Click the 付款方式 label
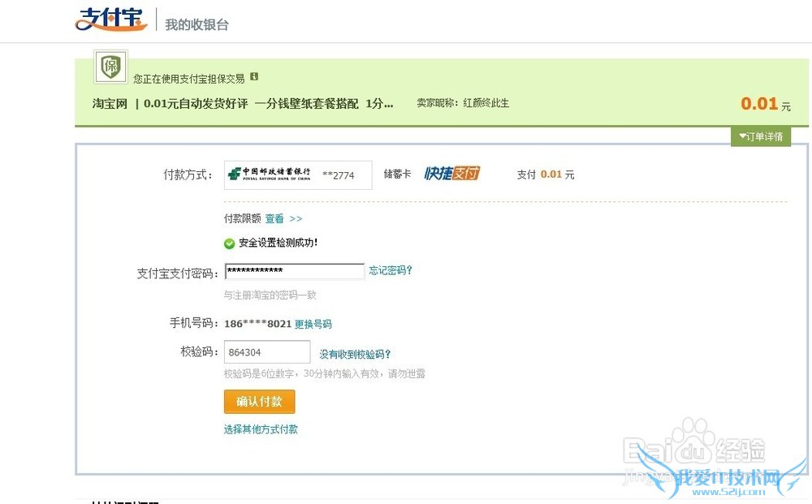This screenshot has width=812, height=504. click(188, 175)
